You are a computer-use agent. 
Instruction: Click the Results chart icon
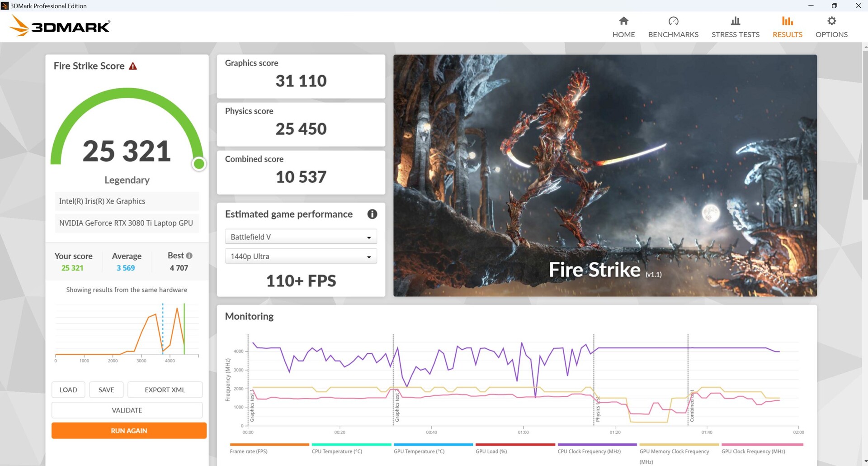(x=787, y=21)
